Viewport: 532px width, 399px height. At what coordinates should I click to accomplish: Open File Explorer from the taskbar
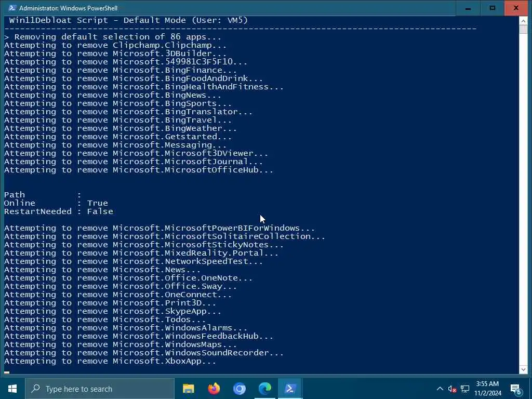[188, 389]
